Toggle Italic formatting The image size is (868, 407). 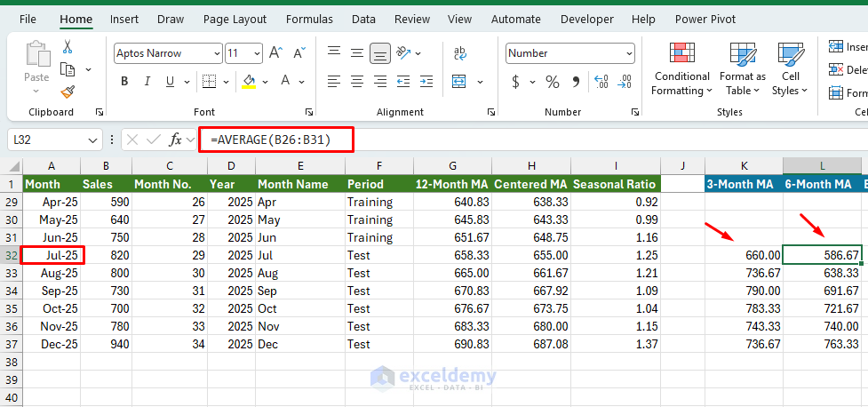point(147,82)
